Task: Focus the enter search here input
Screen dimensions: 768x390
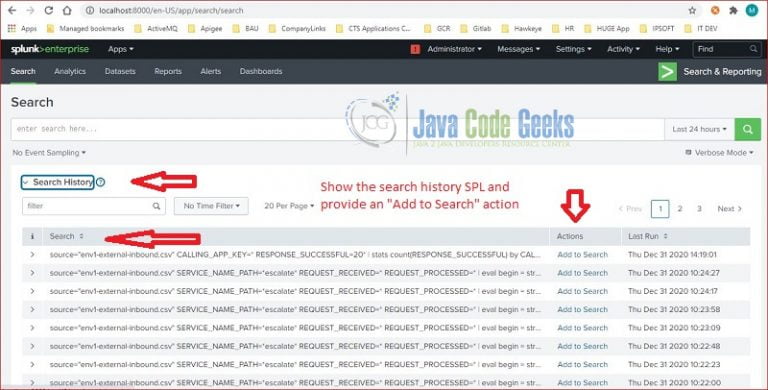Action: coord(337,129)
